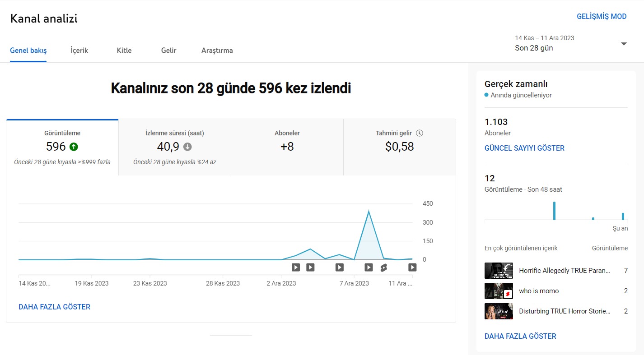Click the clock icon beside Tahmini gelir
This screenshot has width=644, height=355.
420,133
